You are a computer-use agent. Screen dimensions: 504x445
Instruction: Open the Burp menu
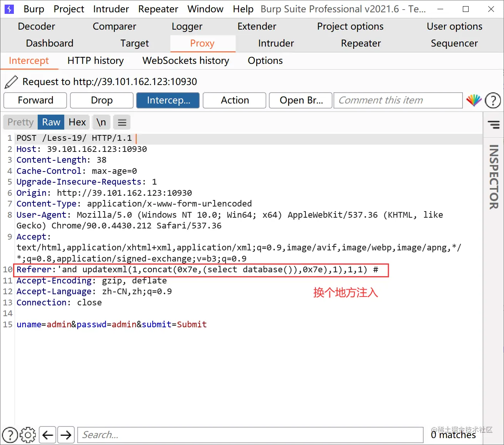tap(34, 9)
